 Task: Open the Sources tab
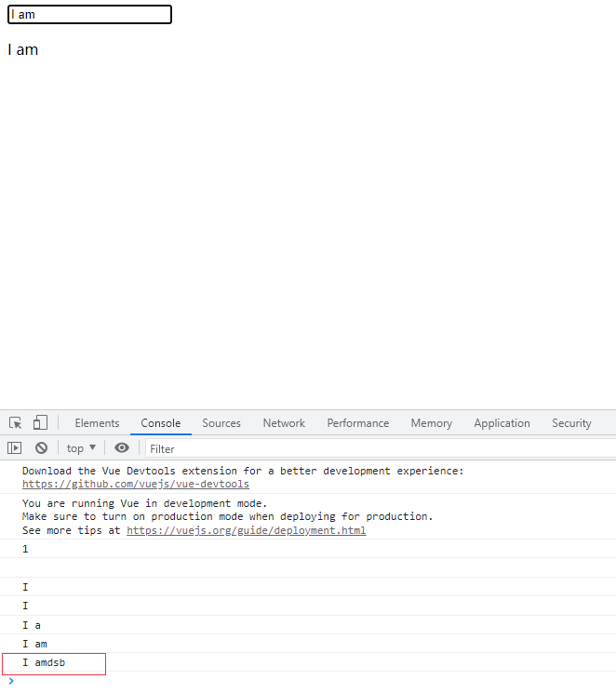coord(221,423)
